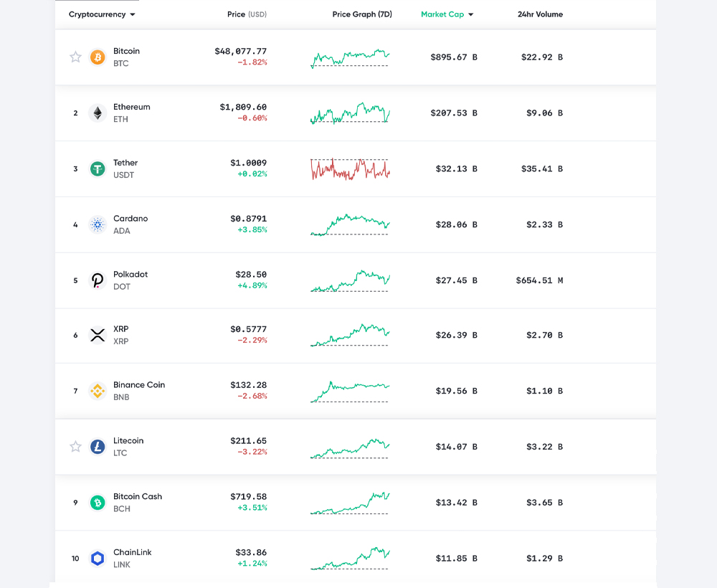The width and height of the screenshot is (717, 588).
Task: Open the Cardano name link
Action: 130,218
